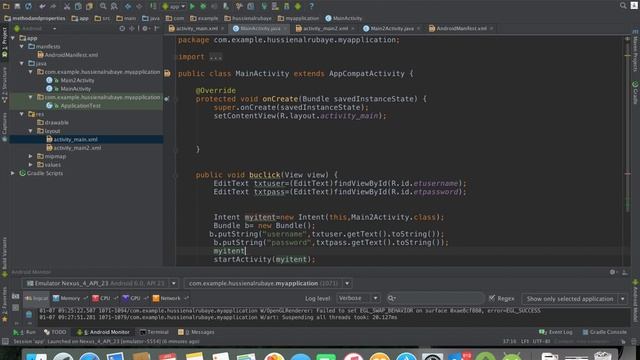This screenshot has width=640, height=360.
Task: Open the Gradle Console button
Action: (604, 332)
